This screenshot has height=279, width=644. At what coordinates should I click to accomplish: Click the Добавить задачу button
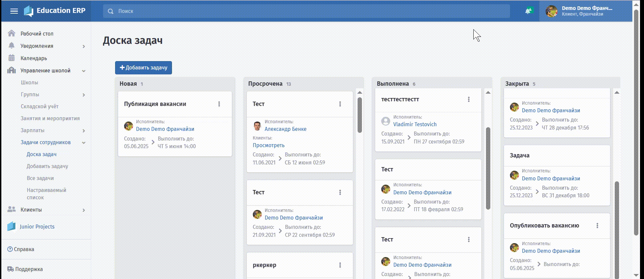143,67
